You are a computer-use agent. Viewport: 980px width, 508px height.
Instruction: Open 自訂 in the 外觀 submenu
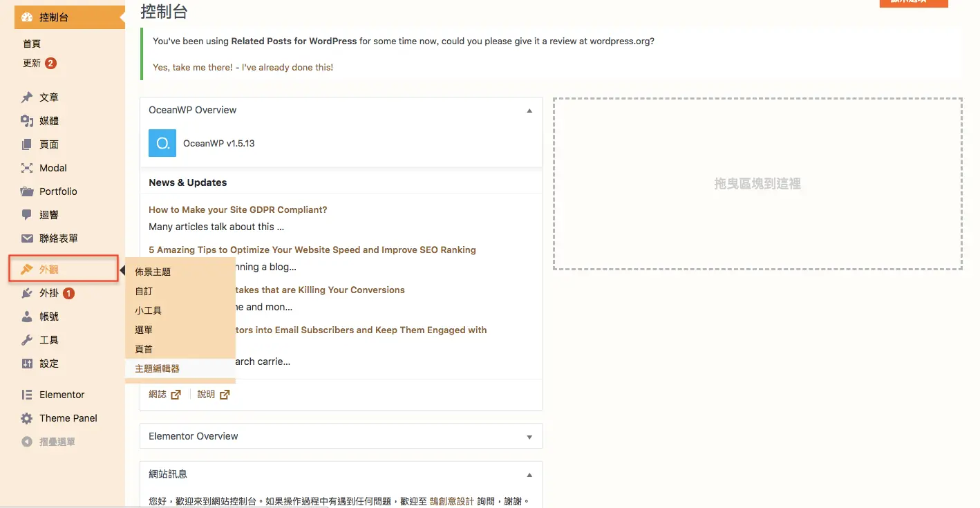pos(144,291)
